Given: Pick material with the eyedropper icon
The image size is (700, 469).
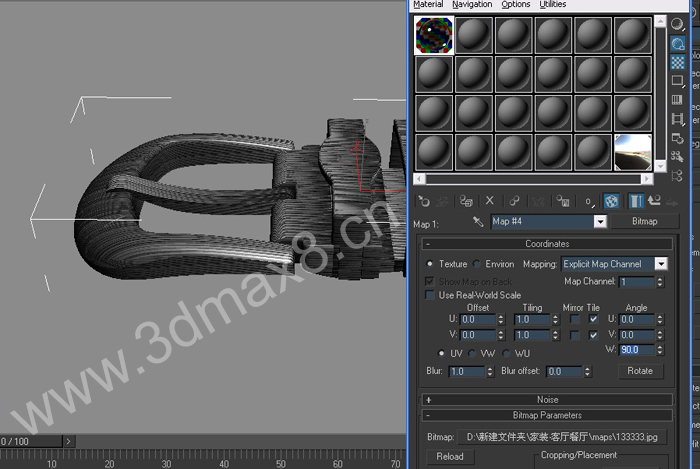Looking at the screenshot, I should point(478,221).
